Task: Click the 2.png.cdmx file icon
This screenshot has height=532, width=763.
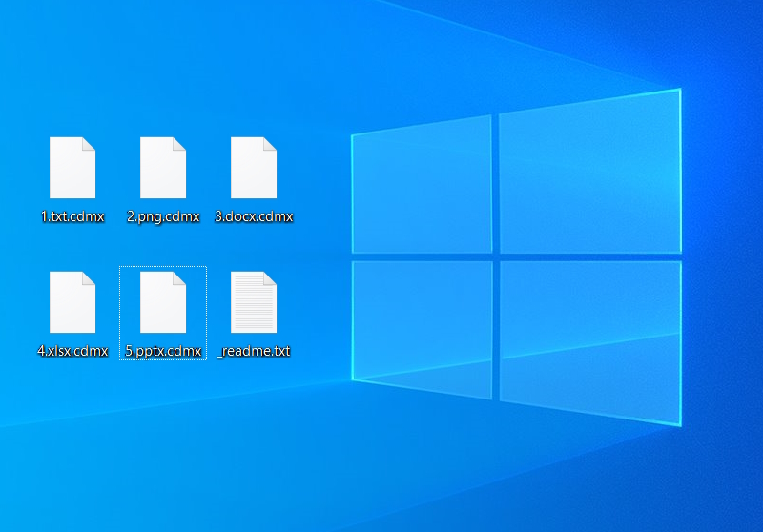Action: [163, 168]
